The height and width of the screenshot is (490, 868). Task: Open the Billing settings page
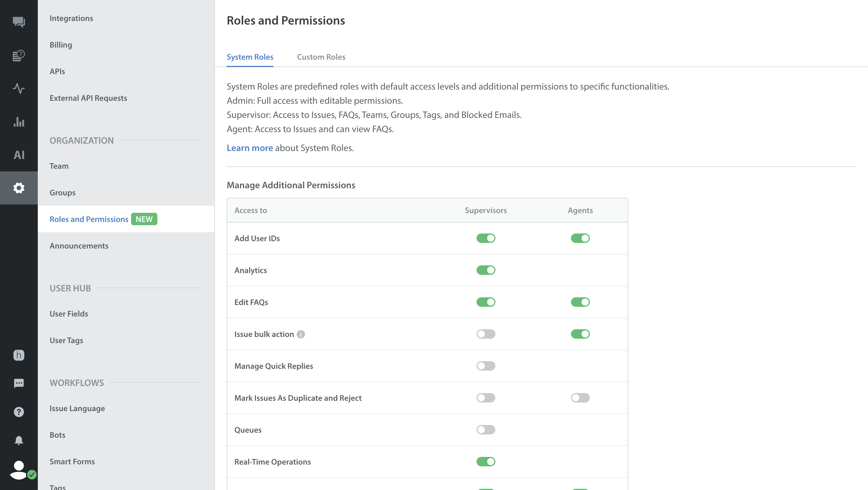pos(61,45)
